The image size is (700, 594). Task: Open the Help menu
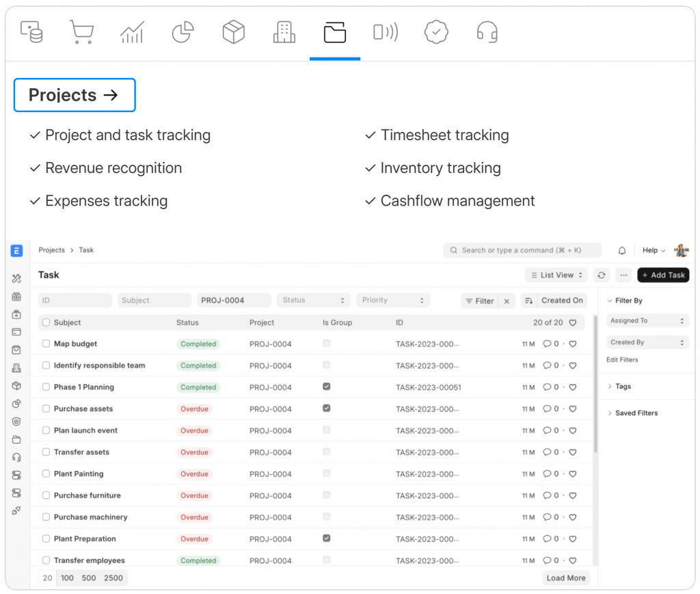click(654, 251)
